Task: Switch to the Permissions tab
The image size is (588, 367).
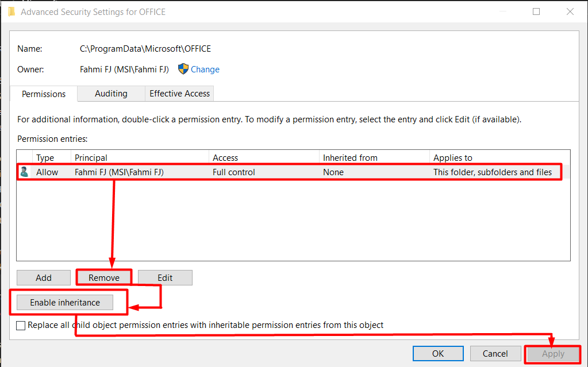Action: tap(44, 94)
